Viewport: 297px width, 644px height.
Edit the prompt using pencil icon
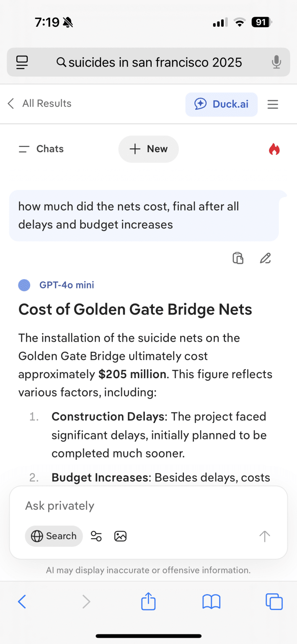pos(265,258)
